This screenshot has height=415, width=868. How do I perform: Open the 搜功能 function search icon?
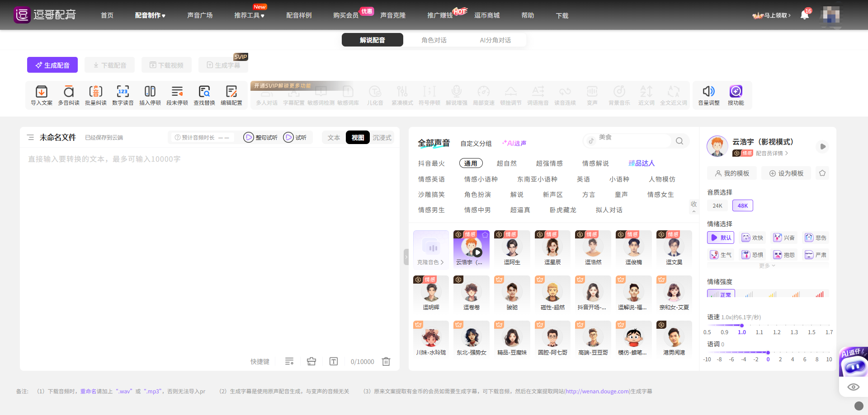click(x=736, y=95)
